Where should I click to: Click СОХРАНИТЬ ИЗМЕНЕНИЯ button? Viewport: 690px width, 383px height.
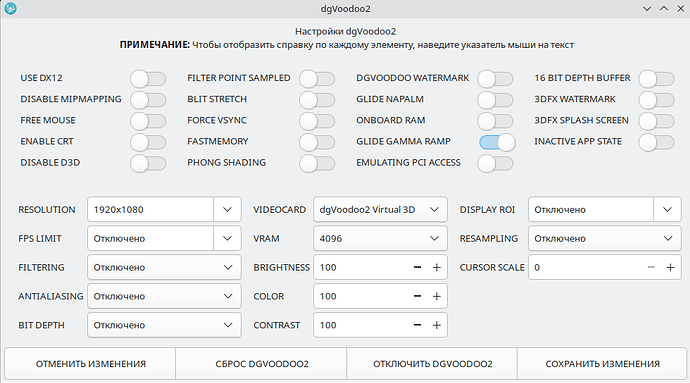(602, 364)
